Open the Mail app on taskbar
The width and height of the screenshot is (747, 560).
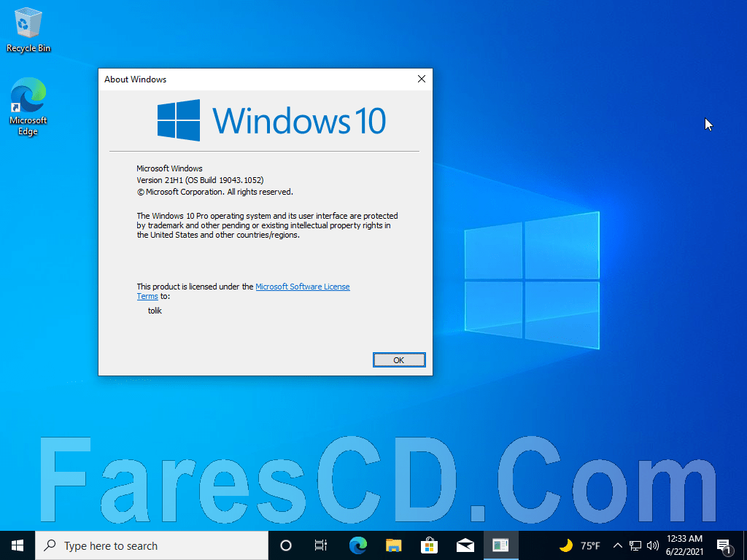(465, 545)
